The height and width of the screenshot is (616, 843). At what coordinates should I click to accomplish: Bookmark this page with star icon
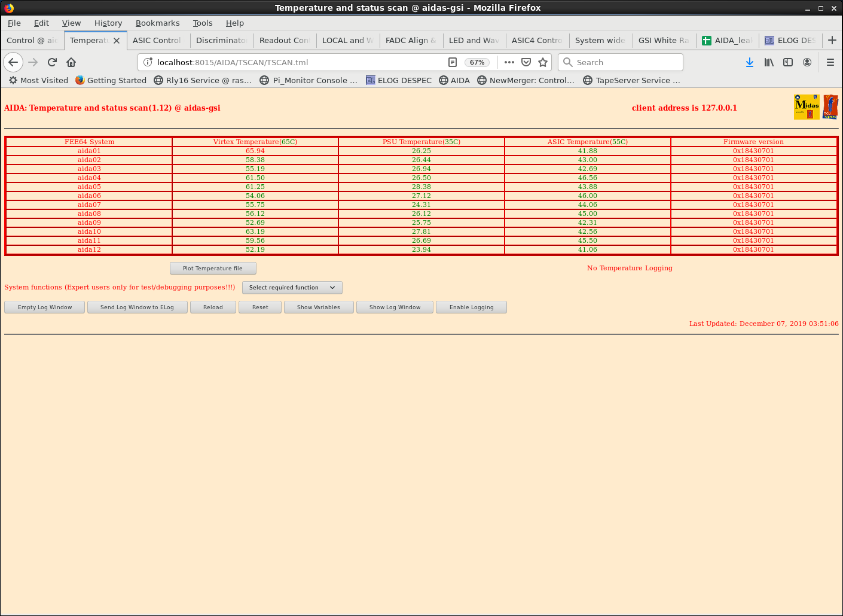[543, 62]
